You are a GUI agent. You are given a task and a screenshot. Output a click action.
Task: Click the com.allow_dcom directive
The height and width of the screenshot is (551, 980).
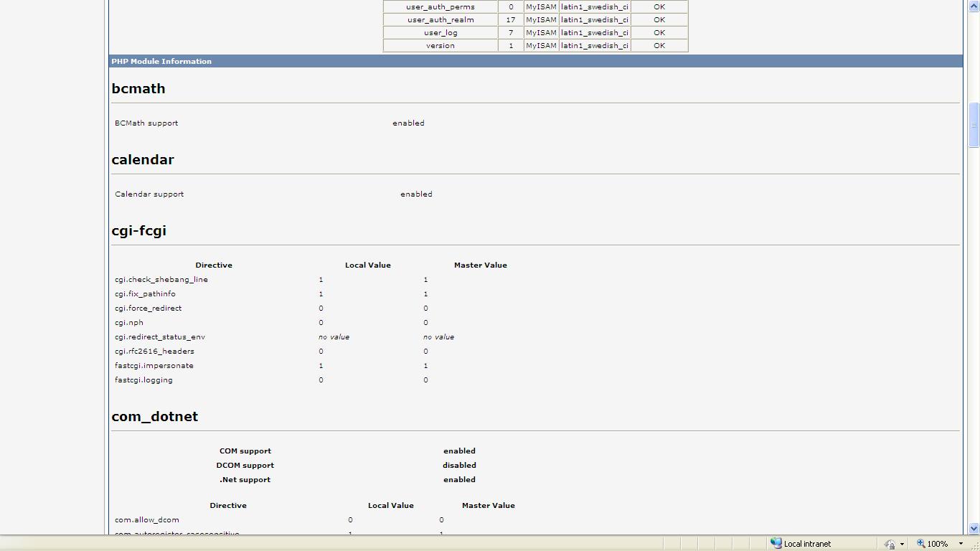tap(147, 519)
